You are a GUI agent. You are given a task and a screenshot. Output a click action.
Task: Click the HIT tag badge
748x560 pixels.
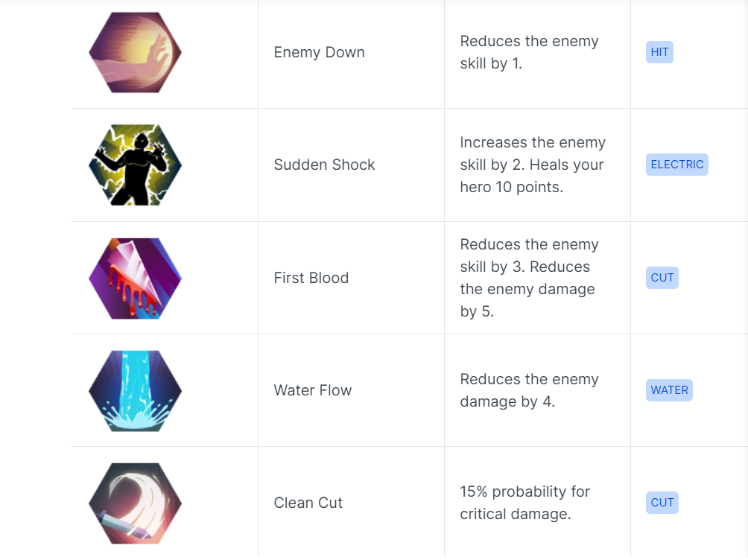pos(659,52)
